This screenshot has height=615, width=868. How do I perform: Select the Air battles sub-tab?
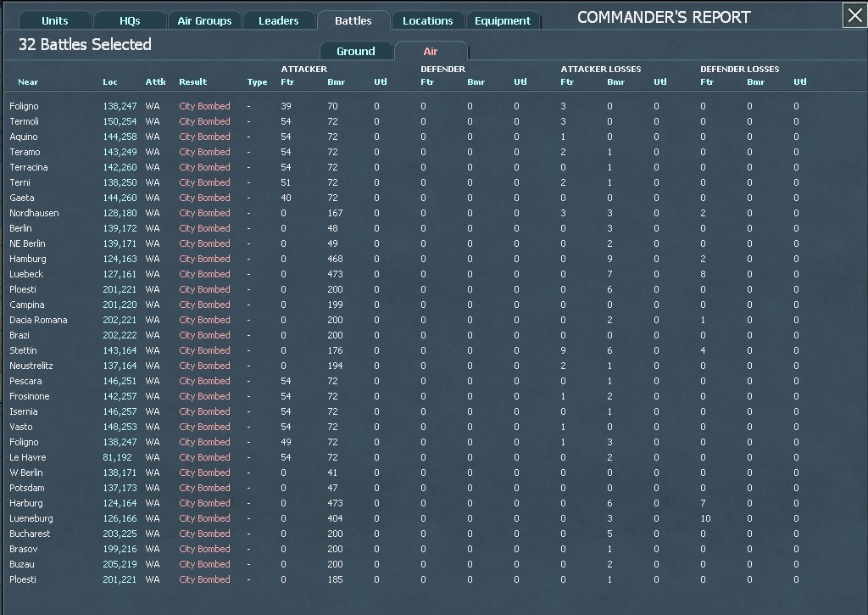431,52
